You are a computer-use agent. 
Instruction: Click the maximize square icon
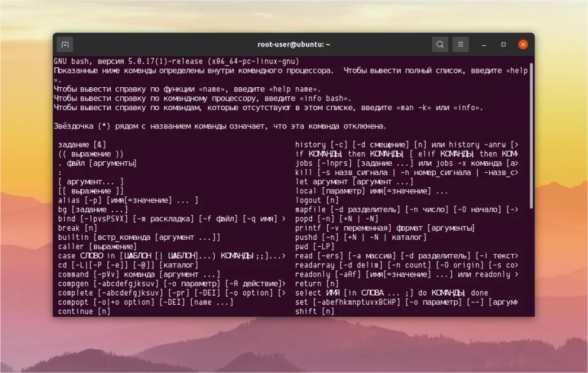coord(503,44)
